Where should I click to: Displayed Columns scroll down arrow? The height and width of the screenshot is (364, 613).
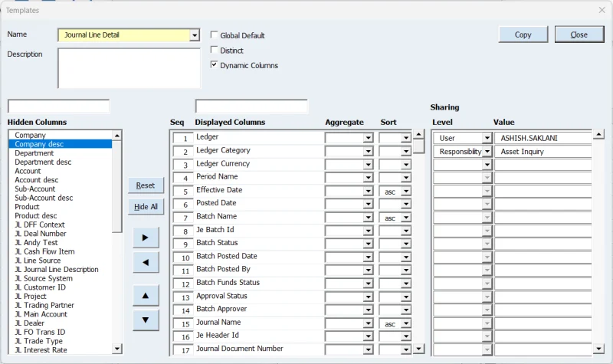pyautogui.click(x=418, y=349)
